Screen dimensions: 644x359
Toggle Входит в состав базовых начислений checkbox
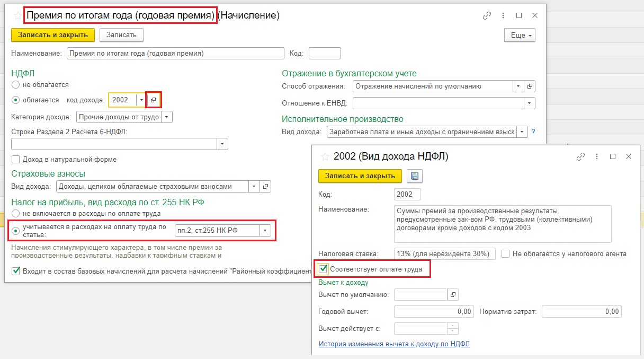(15, 271)
